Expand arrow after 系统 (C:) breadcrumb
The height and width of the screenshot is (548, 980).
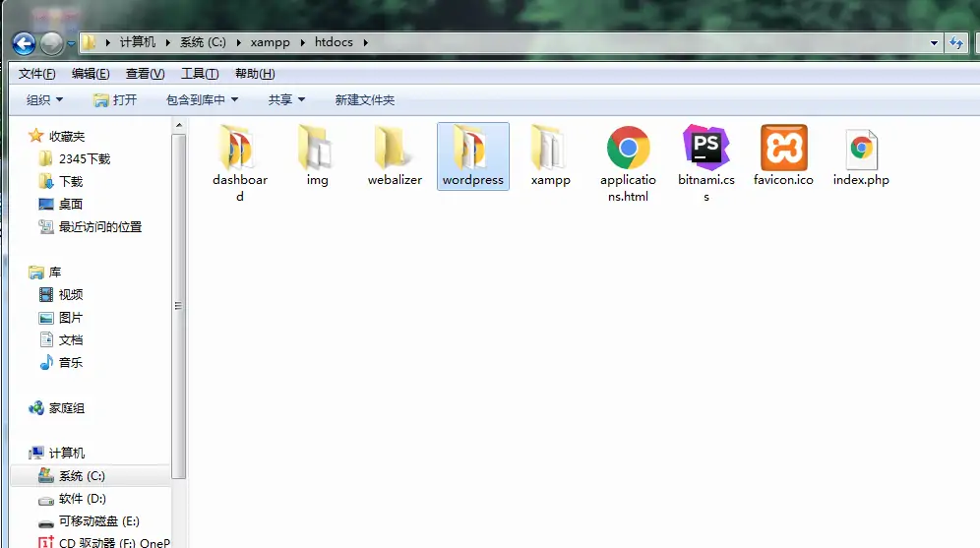[239, 42]
